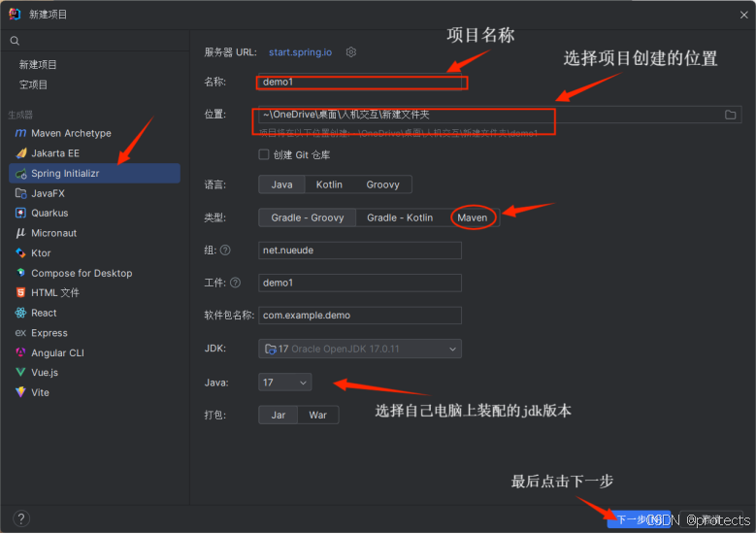756x534 pixels.
Task: Click the Express ex icon
Action: (x=20, y=333)
